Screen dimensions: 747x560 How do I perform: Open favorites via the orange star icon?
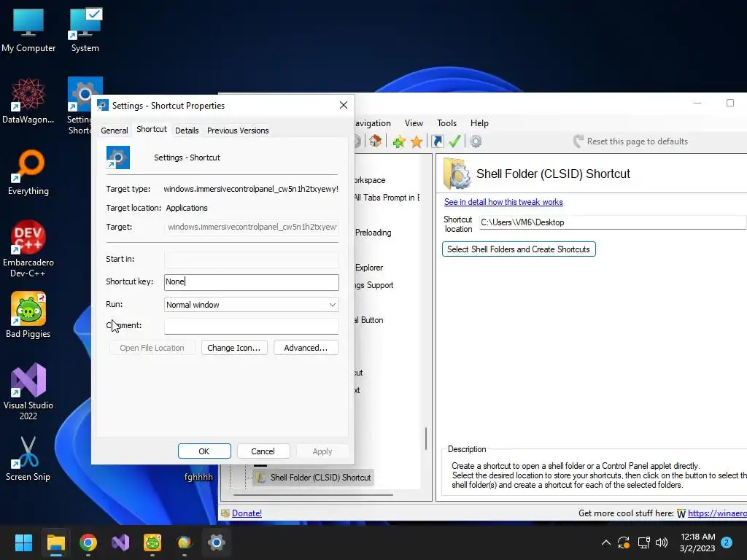417,141
